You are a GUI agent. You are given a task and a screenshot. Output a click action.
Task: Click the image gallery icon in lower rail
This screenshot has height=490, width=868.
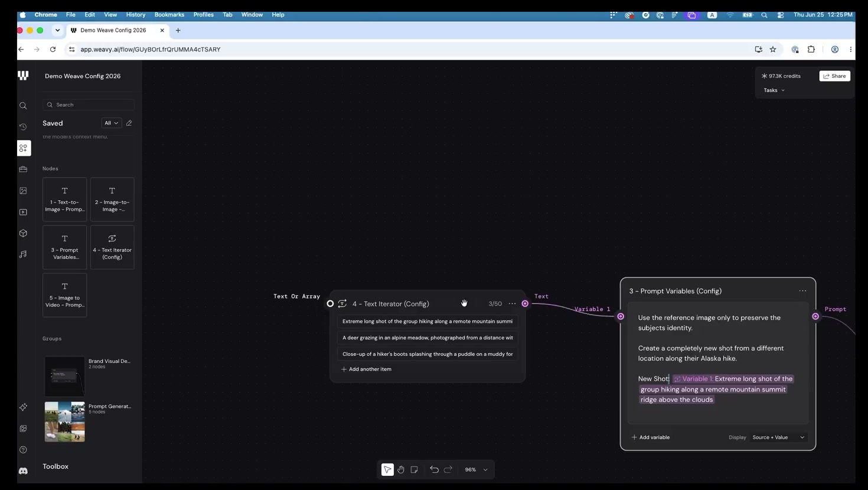(23, 429)
